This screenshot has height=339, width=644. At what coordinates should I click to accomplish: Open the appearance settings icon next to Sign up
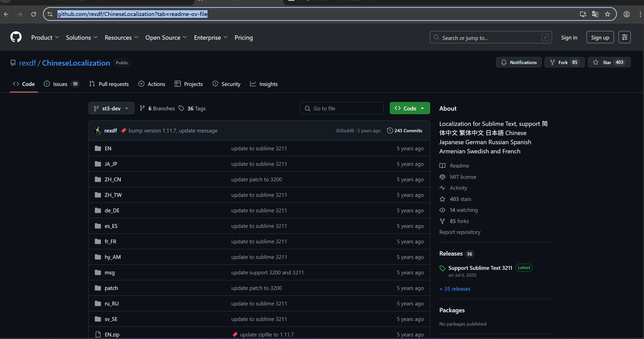pos(624,37)
